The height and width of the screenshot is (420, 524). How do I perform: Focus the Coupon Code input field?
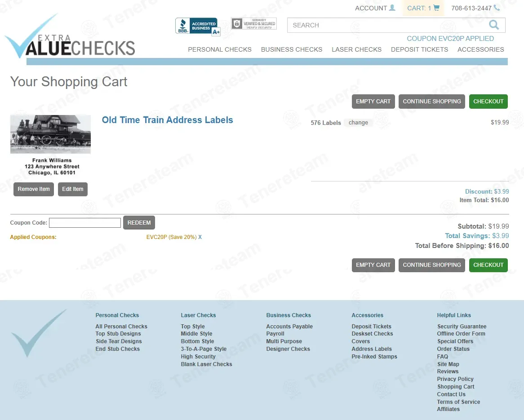click(85, 223)
